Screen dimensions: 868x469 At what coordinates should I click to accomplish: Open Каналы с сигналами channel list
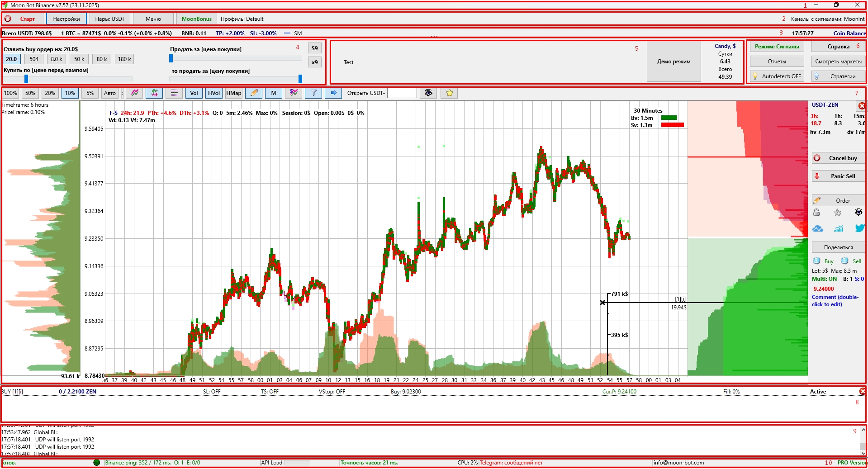point(827,19)
